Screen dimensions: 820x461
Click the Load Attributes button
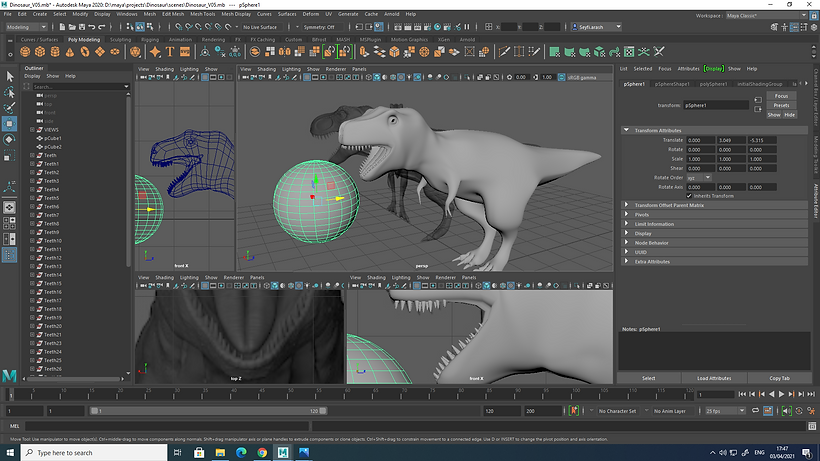point(714,378)
